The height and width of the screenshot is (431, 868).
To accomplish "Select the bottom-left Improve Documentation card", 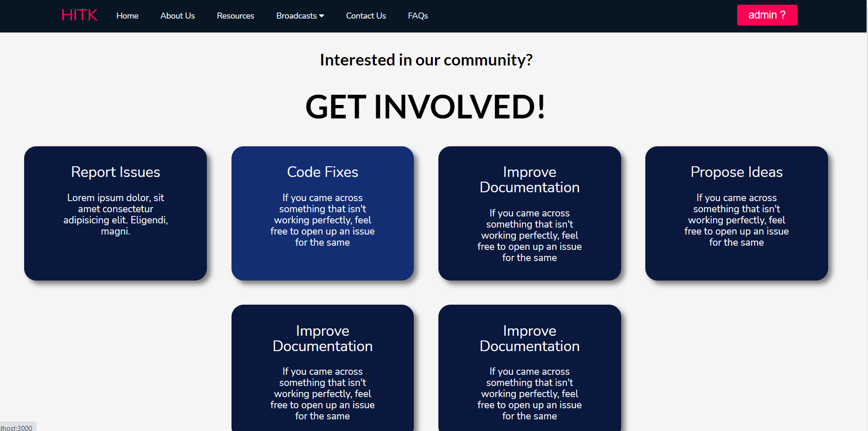I will [x=322, y=372].
